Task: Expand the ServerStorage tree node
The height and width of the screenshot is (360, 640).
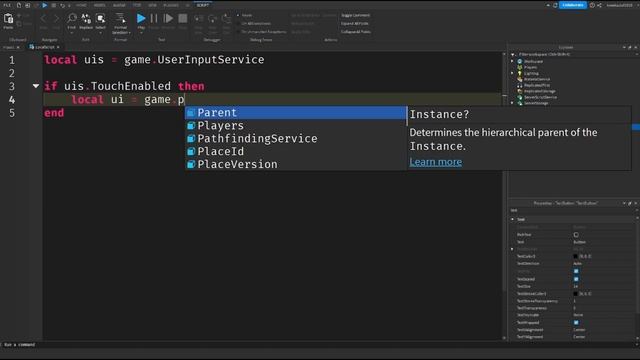Action: [x=512, y=103]
